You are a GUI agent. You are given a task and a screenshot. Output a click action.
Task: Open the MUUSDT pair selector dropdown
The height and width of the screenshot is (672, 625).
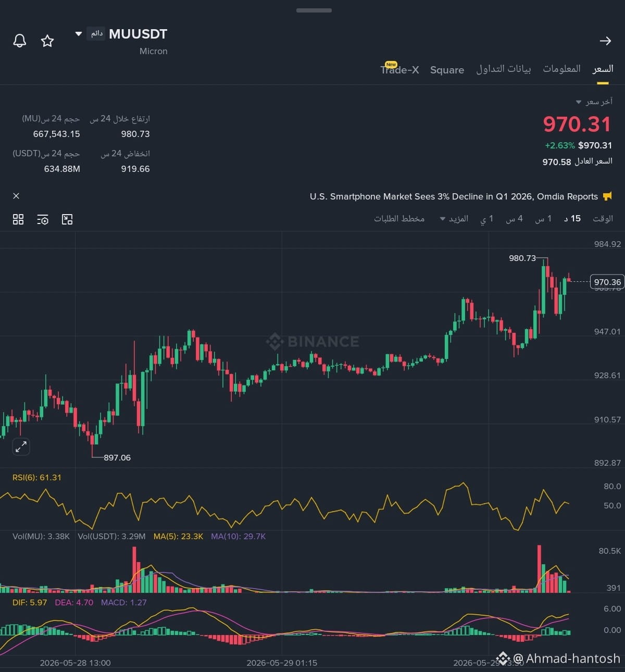tap(79, 34)
